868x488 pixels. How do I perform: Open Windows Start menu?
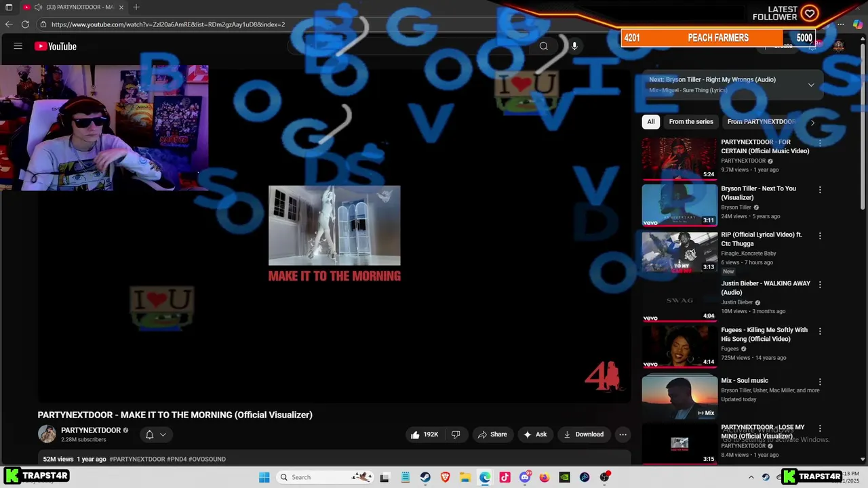[x=264, y=477]
